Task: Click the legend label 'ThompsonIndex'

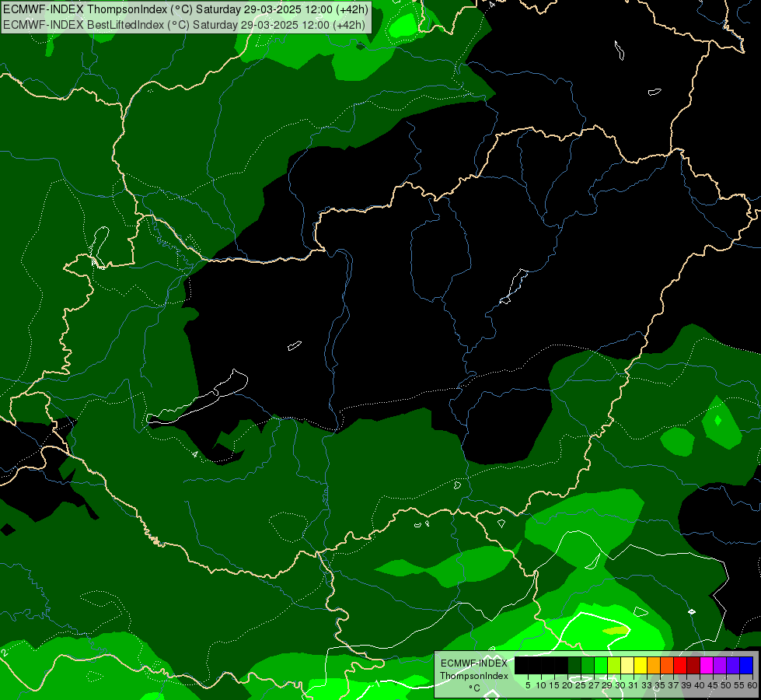Action: 474,676
